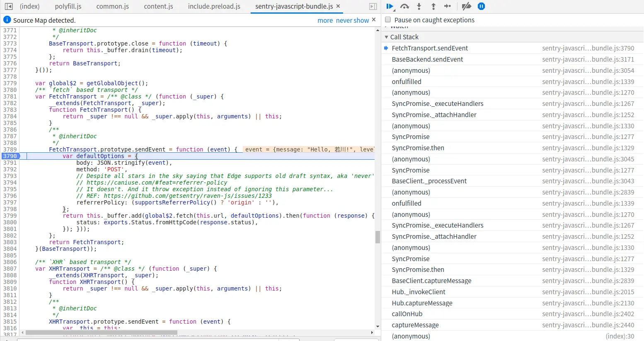Toggle the file navigator sidebar icon

point(9,6)
